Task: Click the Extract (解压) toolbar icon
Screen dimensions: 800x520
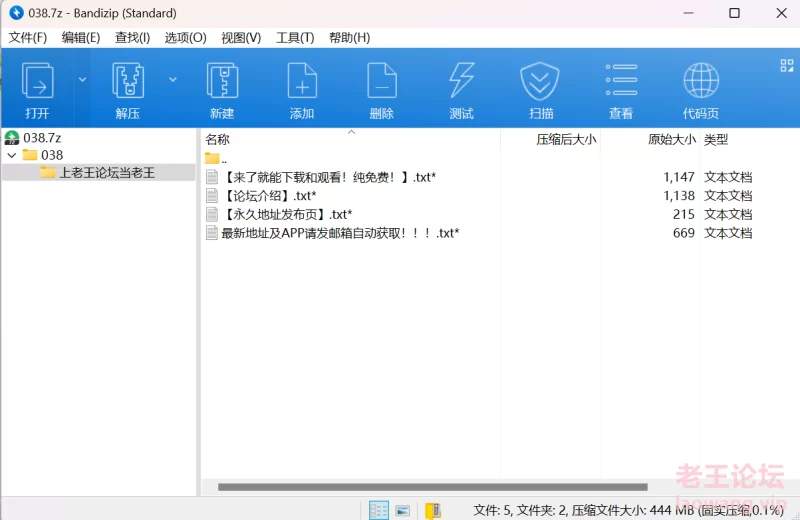Action: pyautogui.click(x=128, y=81)
